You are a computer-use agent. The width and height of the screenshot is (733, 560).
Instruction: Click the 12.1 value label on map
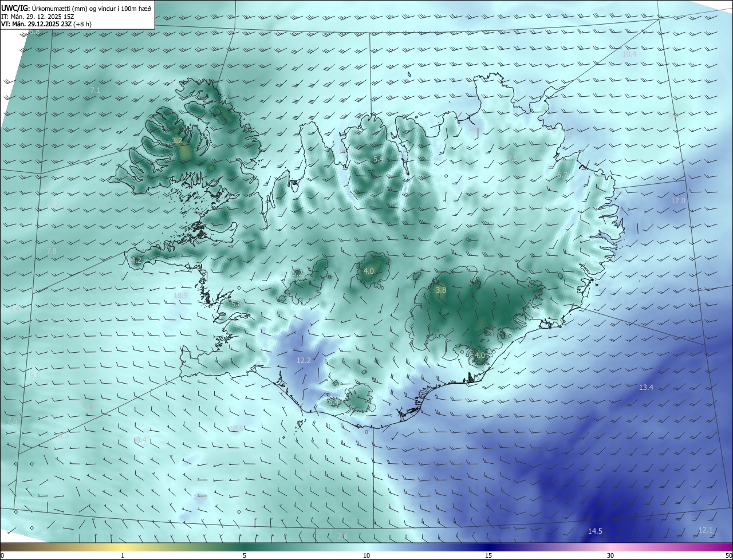coord(706,530)
